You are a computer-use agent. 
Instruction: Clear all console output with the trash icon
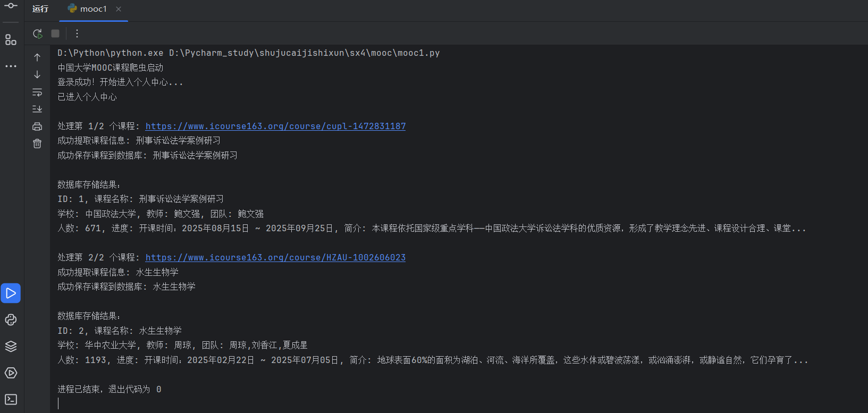[x=37, y=144]
